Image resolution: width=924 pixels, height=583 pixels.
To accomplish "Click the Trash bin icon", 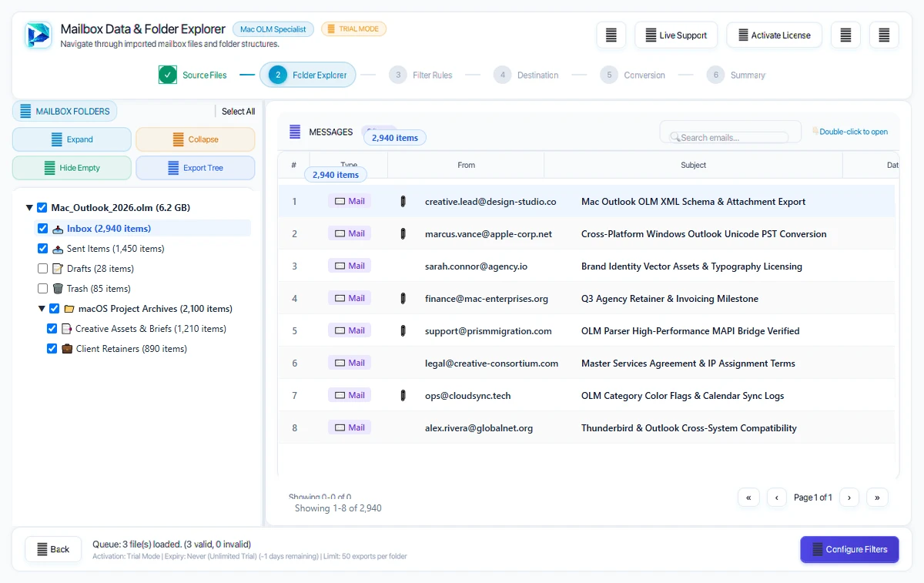I will click(x=58, y=289).
